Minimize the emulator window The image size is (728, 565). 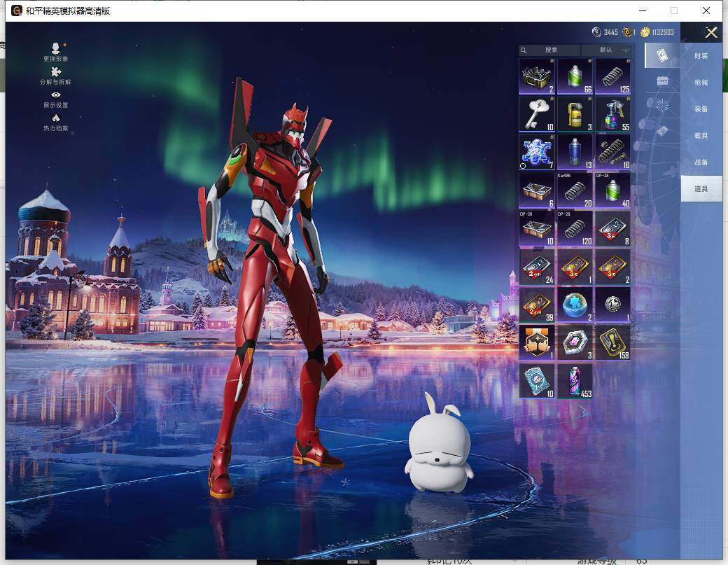(x=643, y=11)
